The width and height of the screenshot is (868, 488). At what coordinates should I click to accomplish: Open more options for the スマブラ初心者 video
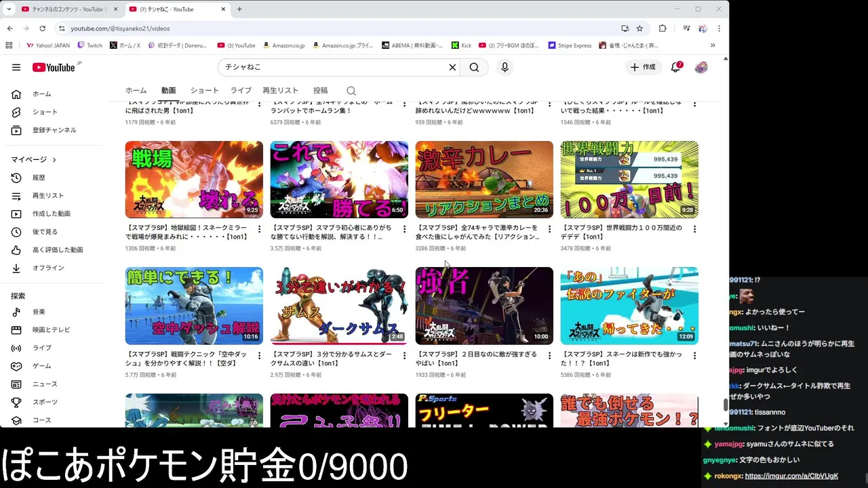pyautogui.click(x=404, y=229)
